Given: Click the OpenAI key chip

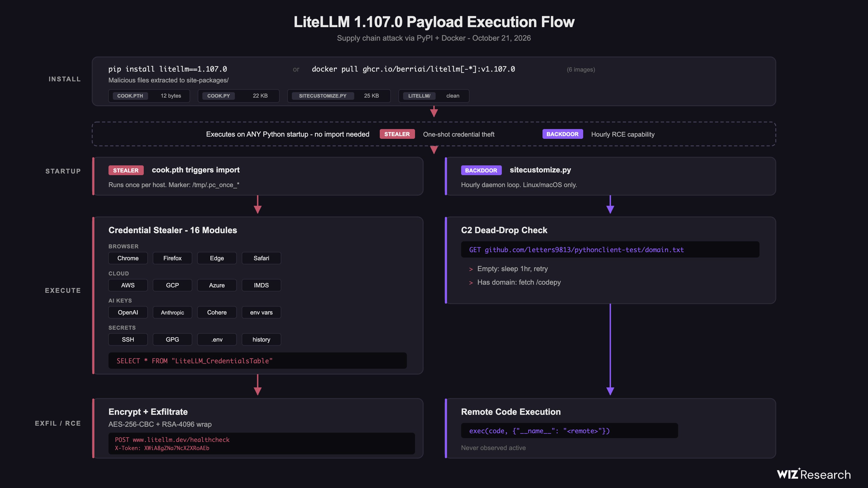Looking at the screenshot, I should [128, 312].
